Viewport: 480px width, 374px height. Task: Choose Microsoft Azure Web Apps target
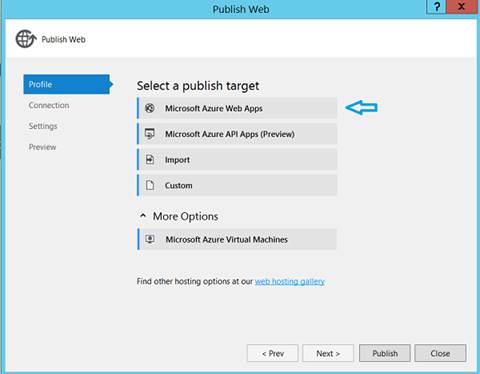(237, 108)
